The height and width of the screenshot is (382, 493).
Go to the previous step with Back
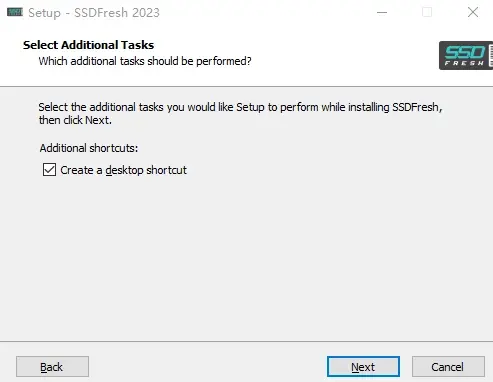[52, 367]
